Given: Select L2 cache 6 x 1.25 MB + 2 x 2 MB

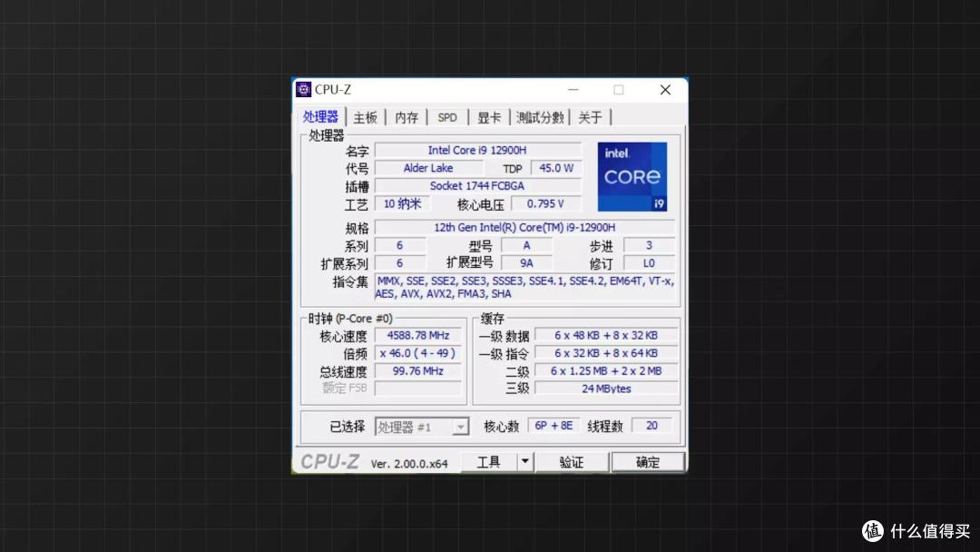Looking at the screenshot, I should (605, 371).
